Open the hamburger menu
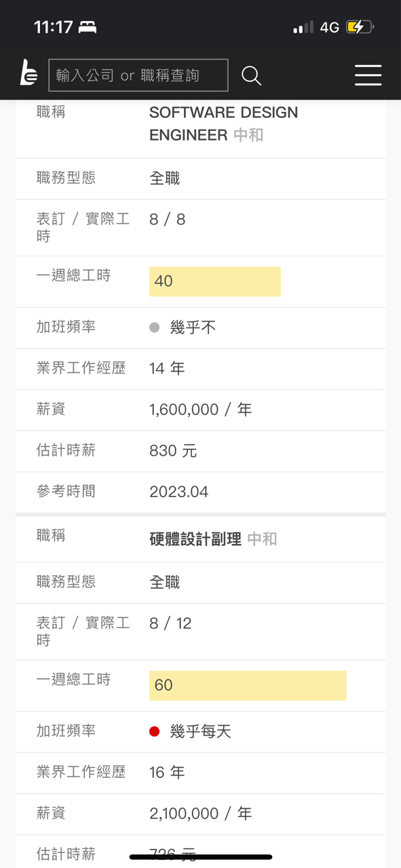This screenshot has height=868, width=401. (x=368, y=75)
